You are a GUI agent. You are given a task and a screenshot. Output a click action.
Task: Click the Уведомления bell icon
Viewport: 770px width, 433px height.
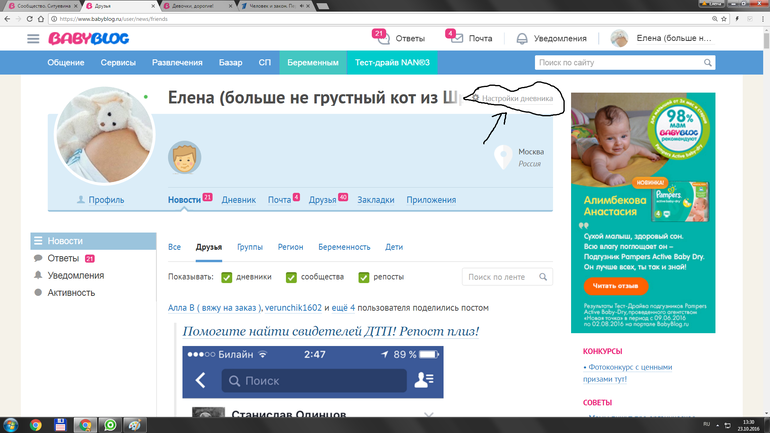[522, 39]
